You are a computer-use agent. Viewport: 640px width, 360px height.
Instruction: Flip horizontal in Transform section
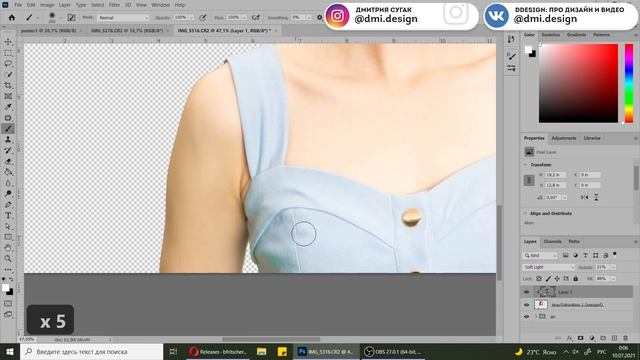click(584, 197)
